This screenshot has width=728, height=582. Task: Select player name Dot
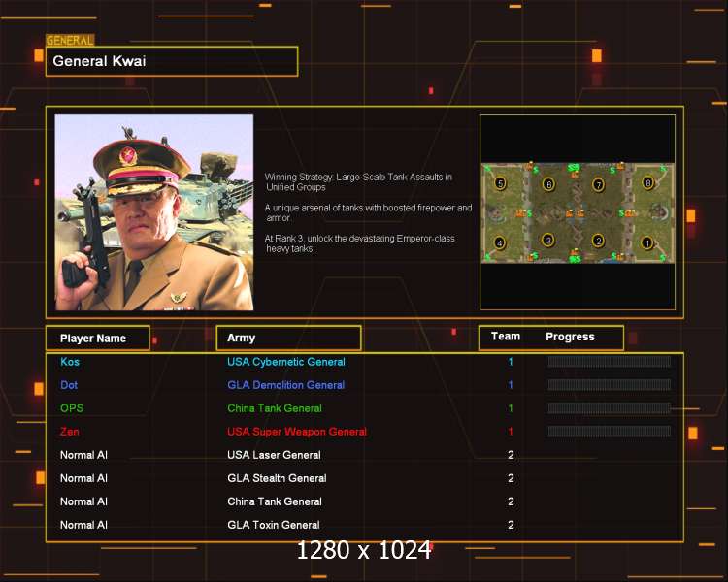[x=69, y=385]
